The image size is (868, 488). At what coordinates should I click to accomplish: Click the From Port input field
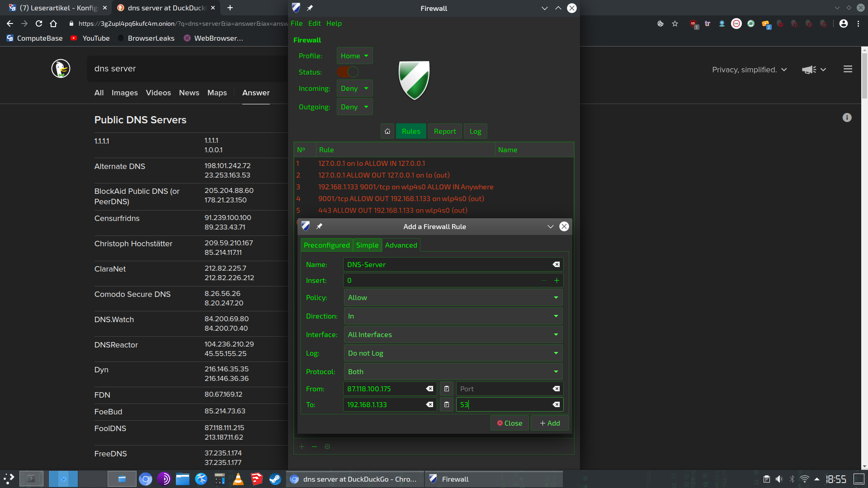tap(503, 389)
